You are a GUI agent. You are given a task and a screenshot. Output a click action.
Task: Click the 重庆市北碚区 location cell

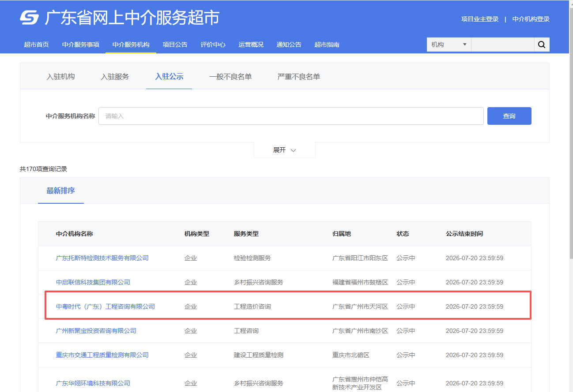point(351,355)
